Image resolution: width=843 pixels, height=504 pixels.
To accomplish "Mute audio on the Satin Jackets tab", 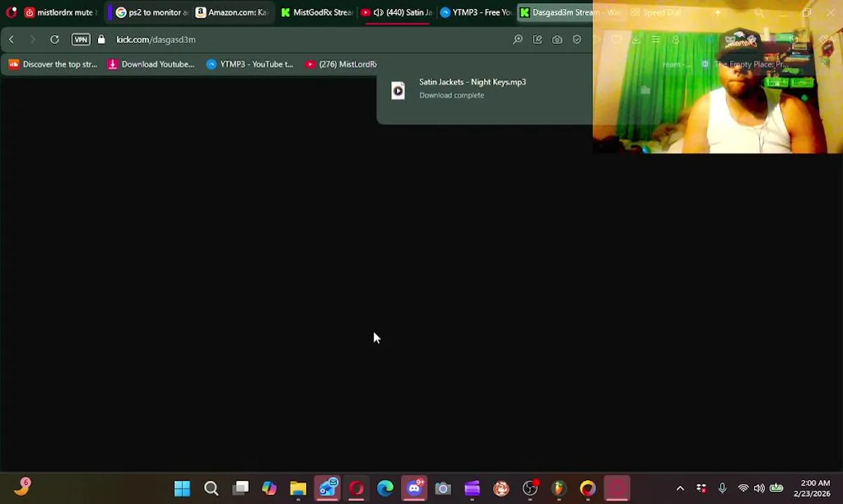I will 379,12.
